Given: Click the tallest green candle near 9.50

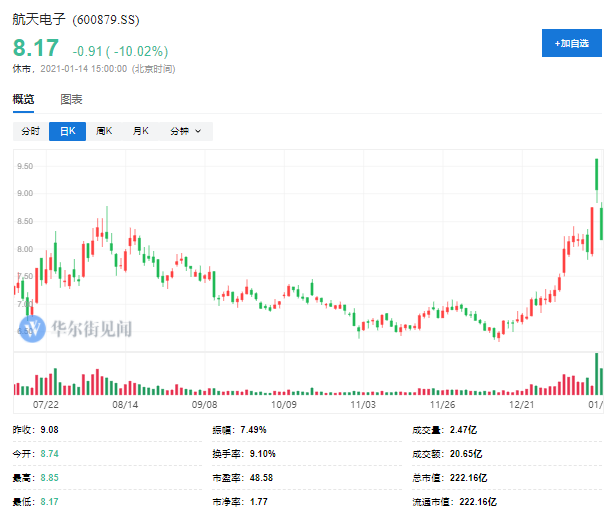Looking at the screenshot, I should click(x=597, y=174).
